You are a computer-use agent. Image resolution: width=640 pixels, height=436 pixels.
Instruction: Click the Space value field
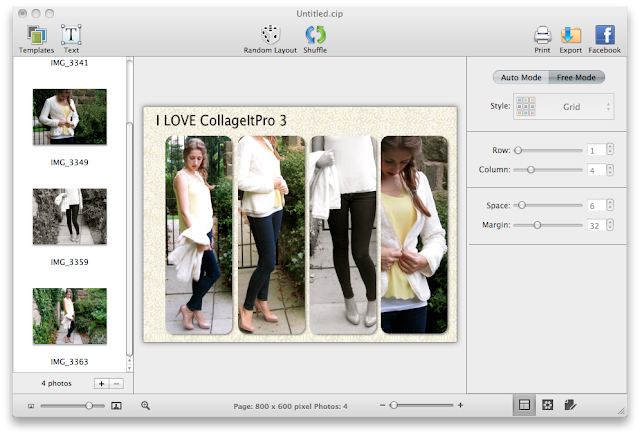596,206
